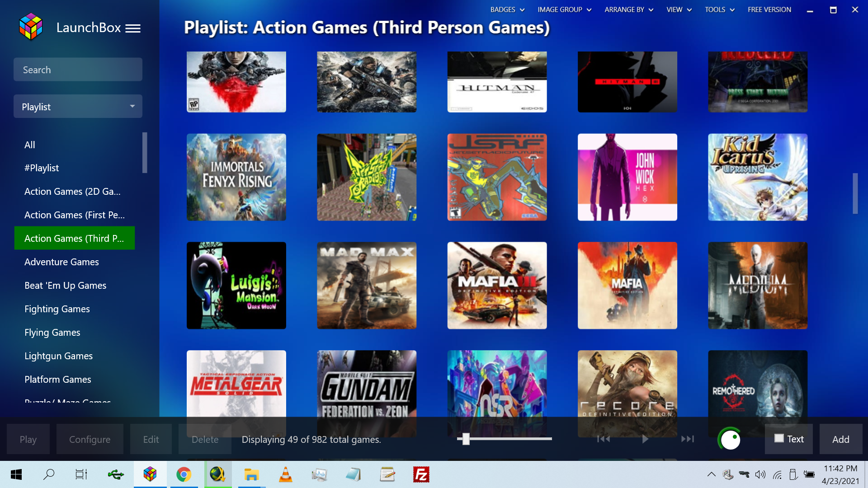This screenshot has height=488, width=868.
Task: Select the Hitman Codename 47 cover
Action: pos(497,82)
